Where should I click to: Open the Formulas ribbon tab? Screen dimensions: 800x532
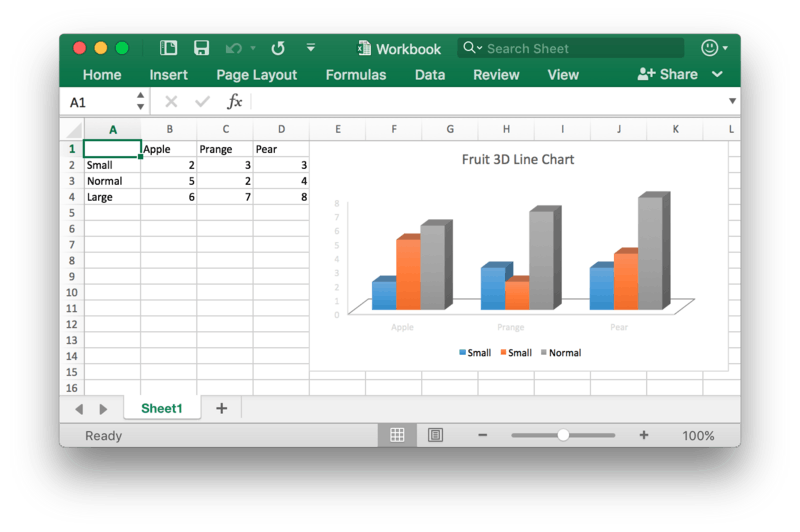[x=356, y=75]
